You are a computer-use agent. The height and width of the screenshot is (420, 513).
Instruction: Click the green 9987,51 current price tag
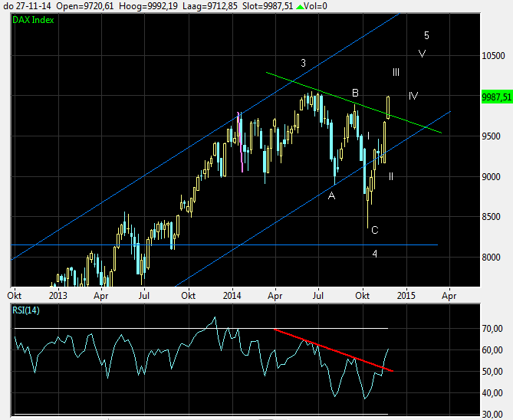pyautogui.click(x=496, y=97)
